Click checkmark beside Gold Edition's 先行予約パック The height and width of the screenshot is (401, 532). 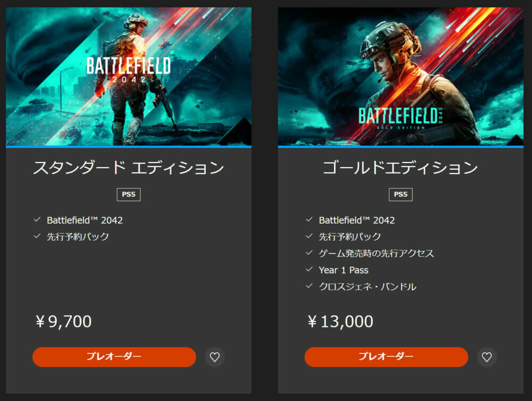click(309, 236)
